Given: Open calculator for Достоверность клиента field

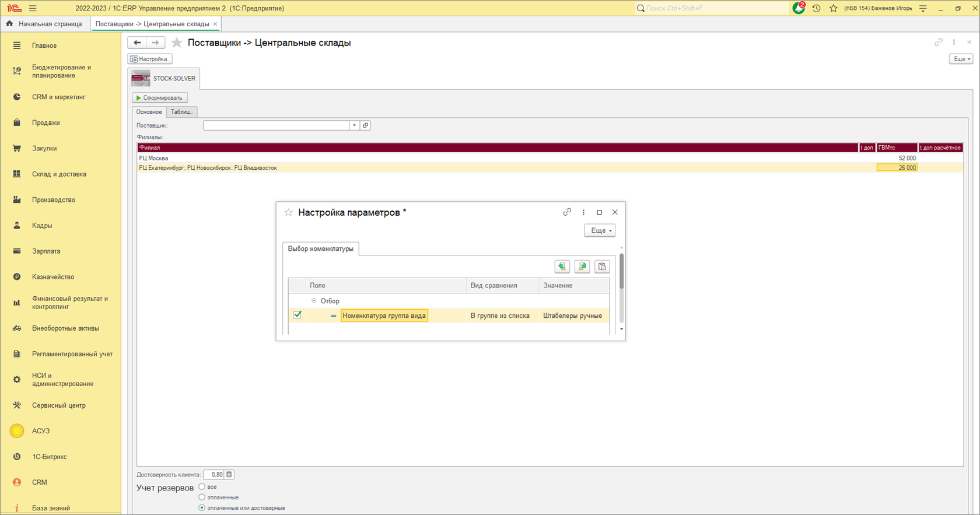Looking at the screenshot, I should point(229,475).
